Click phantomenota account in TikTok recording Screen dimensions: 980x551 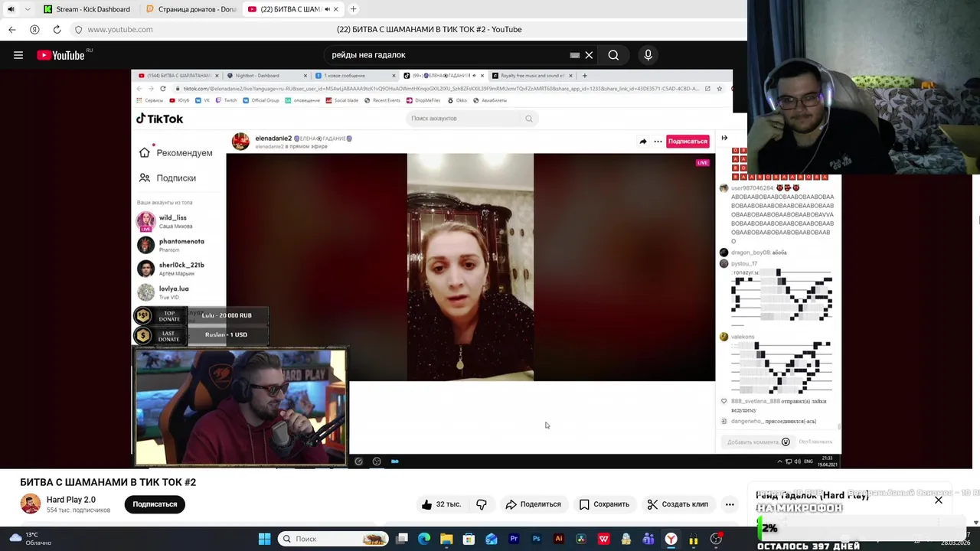tap(171, 245)
